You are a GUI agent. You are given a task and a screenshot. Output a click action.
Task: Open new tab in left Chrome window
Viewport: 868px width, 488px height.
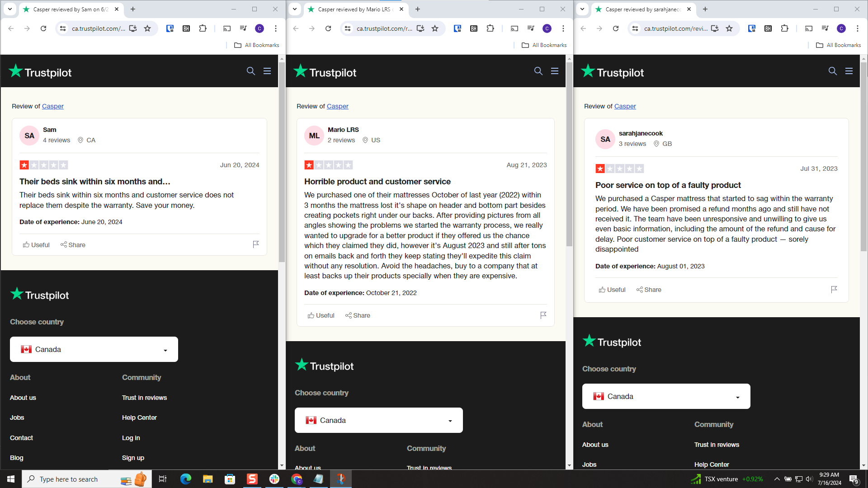133,9
